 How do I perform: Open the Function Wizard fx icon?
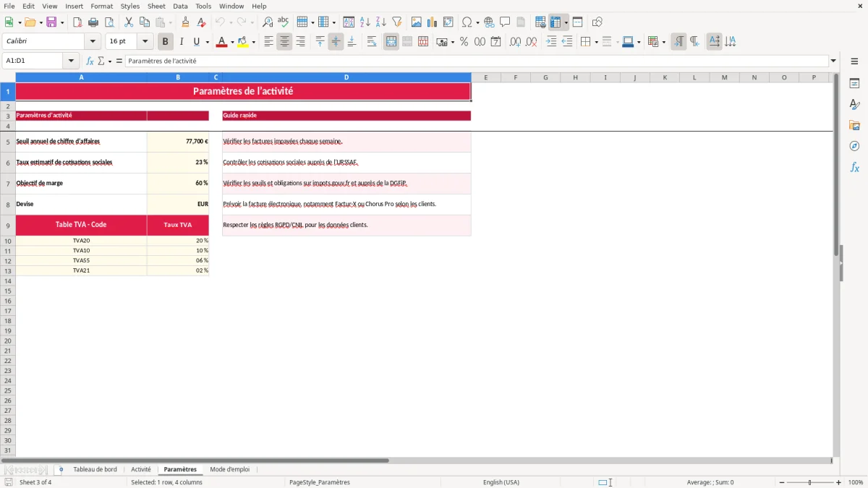90,61
